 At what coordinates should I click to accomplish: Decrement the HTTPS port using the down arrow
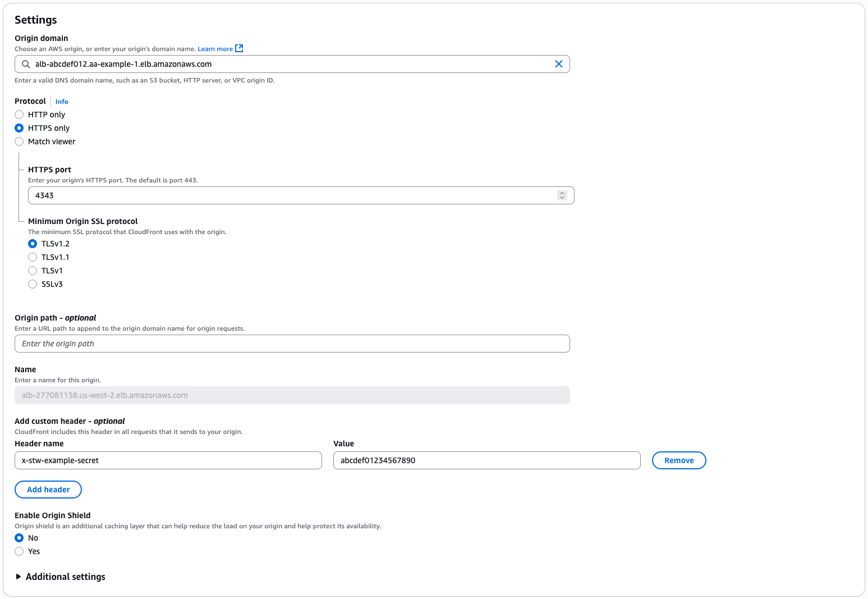click(x=562, y=198)
